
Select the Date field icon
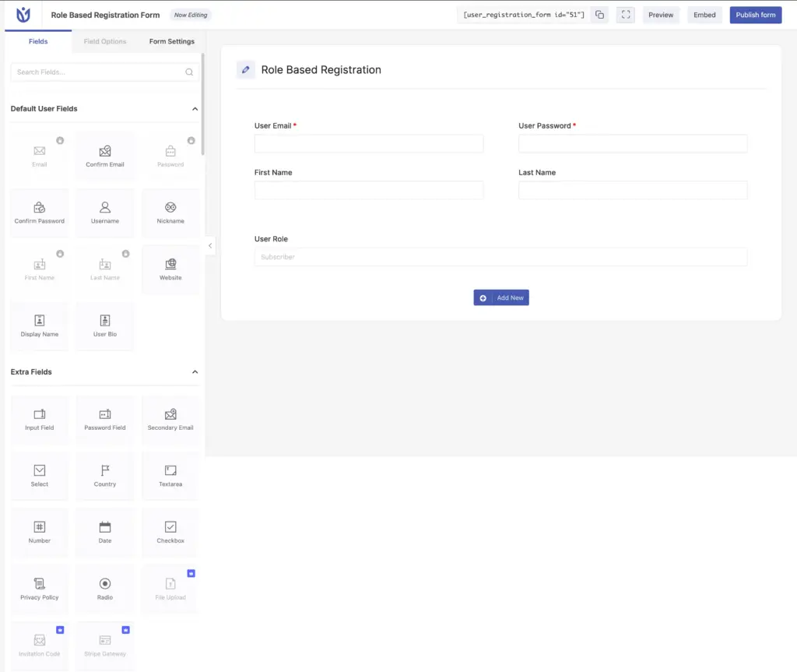104,532
